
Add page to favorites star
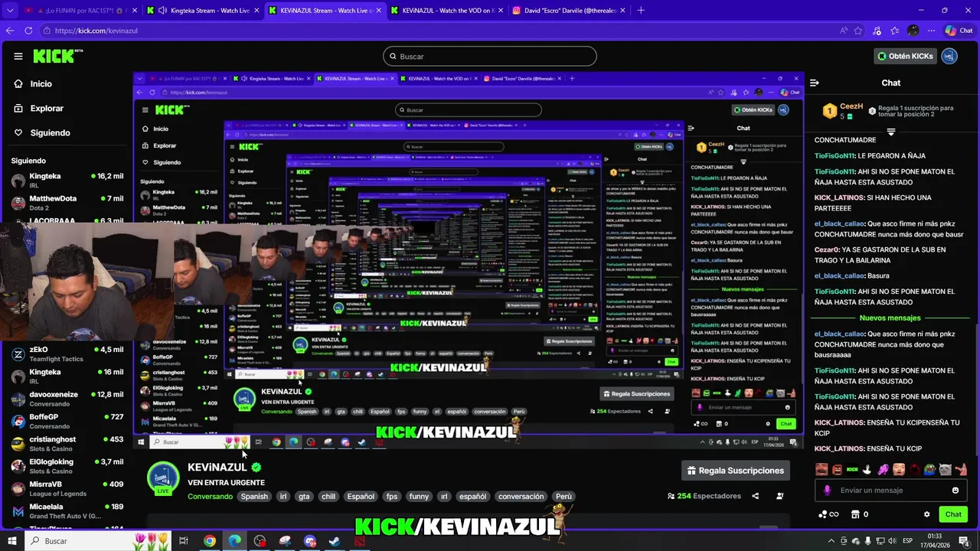coord(858,31)
